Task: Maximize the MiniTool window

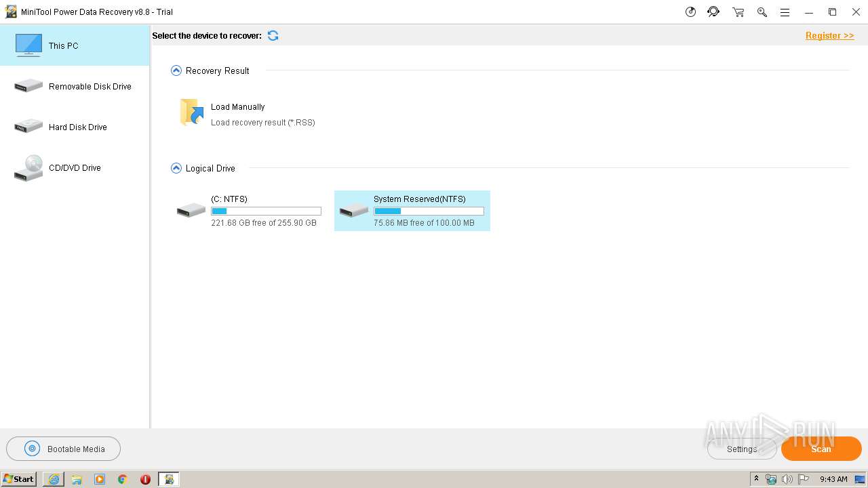Action: pos(832,12)
